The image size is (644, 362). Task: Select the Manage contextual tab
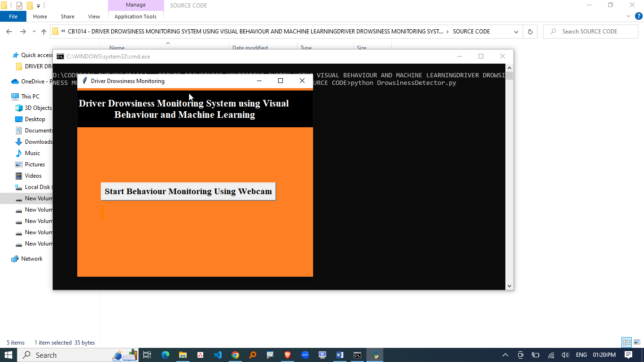click(x=136, y=5)
